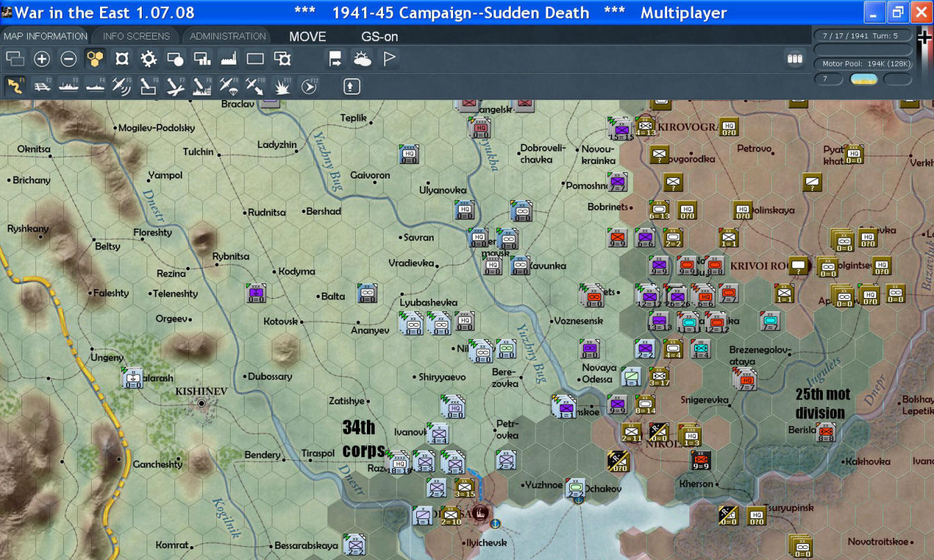Image resolution: width=934 pixels, height=560 pixels.
Task: Select the 9=9 red unit above Kherson
Action: [700, 461]
